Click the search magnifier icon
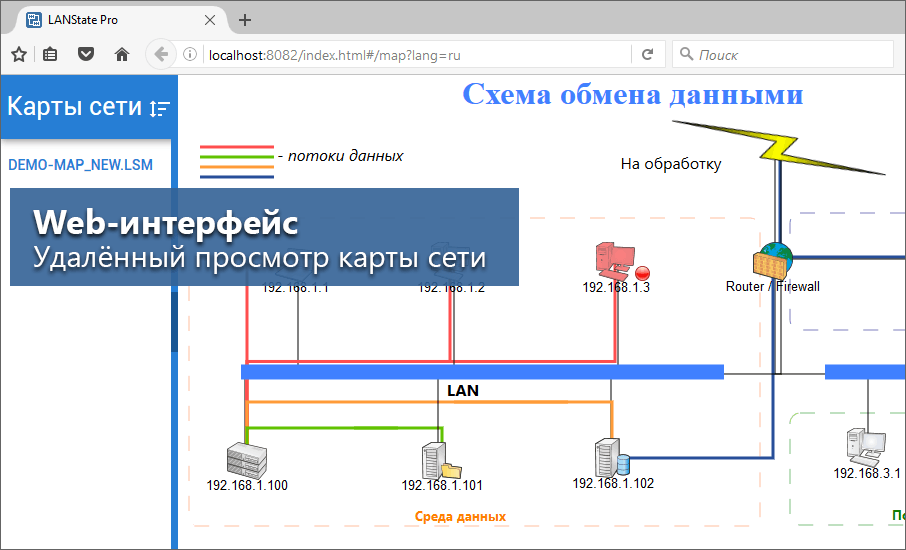 pos(686,54)
